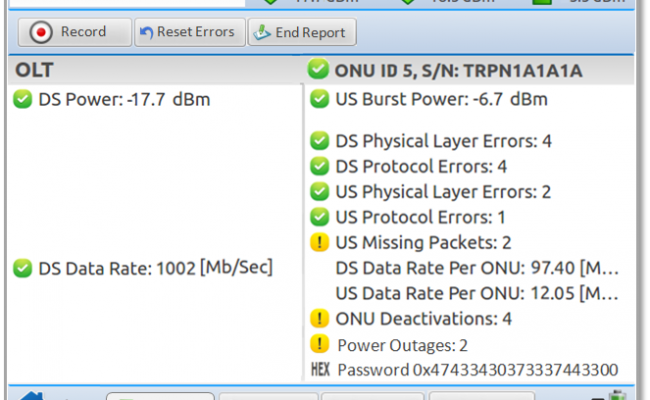Click the US Data Rate Per ONU row
Viewport: 650px width, 400px height.
point(476,292)
